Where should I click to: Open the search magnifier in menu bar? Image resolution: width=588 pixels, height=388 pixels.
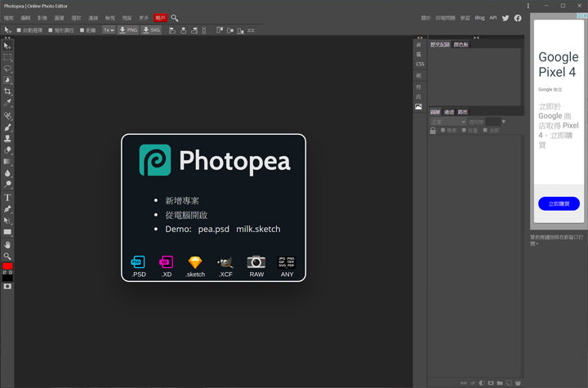[175, 18]
